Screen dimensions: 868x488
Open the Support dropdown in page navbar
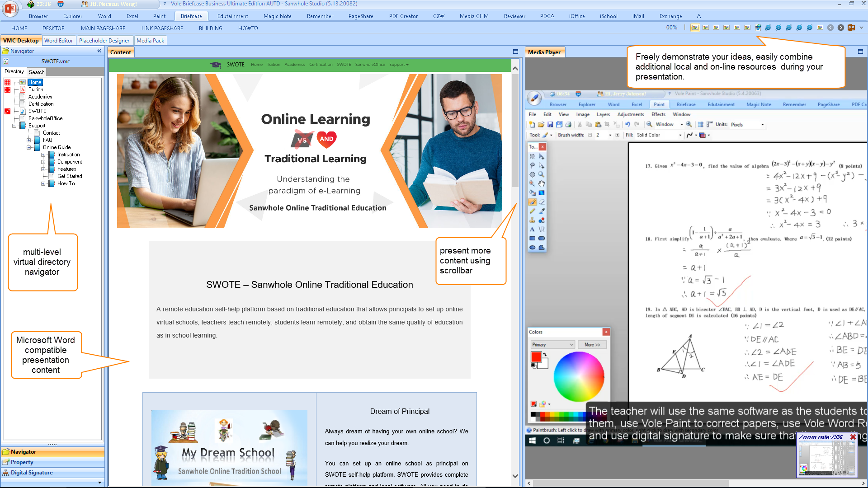pos(399,65)
